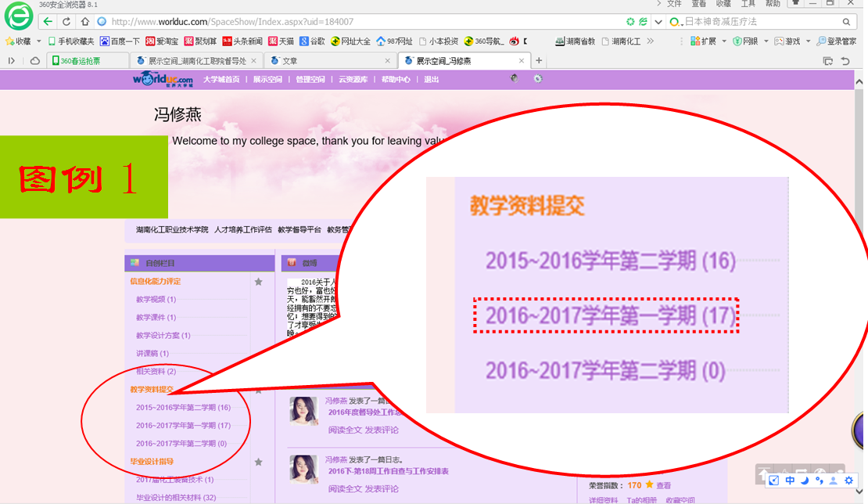
Task: Click the 退出 logout link
Action: coord(431,79)
